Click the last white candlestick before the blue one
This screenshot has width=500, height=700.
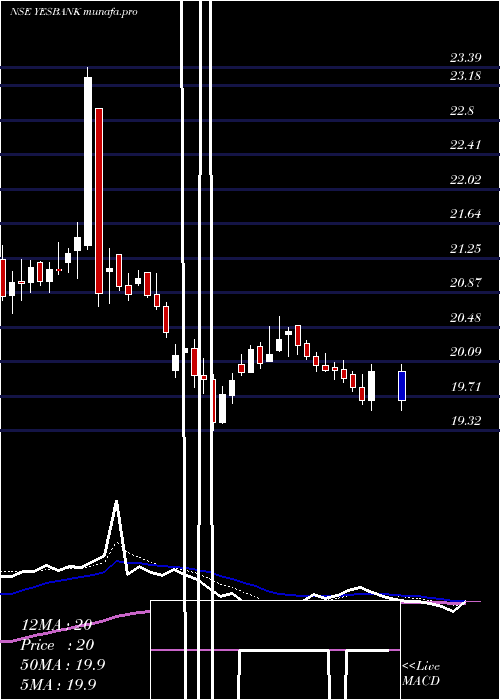pos(371,386)
